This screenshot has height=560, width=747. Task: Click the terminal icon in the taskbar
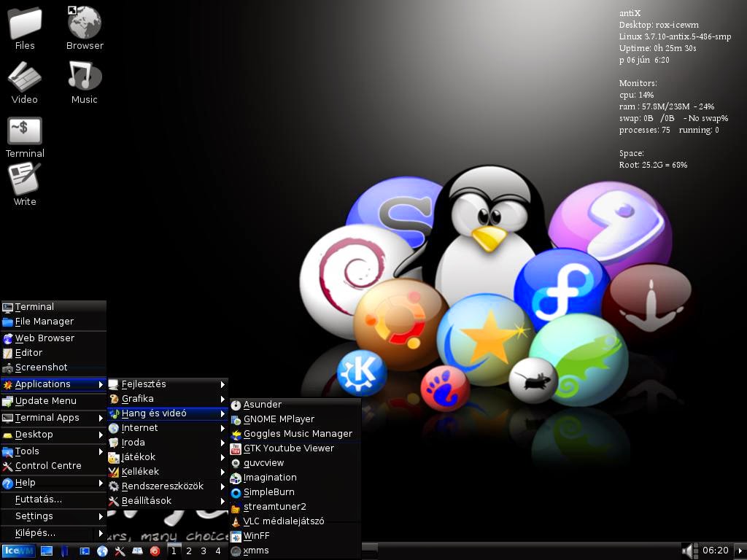[85, 551]
